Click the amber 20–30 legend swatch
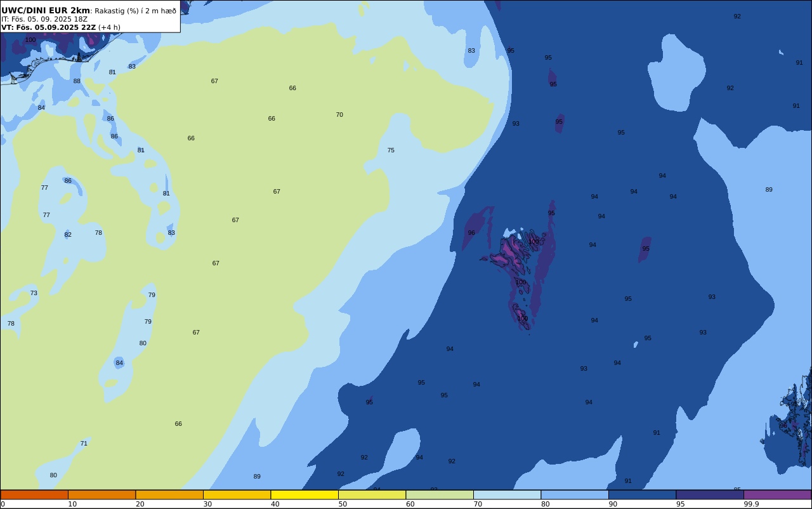The height and width of the screenshot is (509, 812). pos(169,494)
